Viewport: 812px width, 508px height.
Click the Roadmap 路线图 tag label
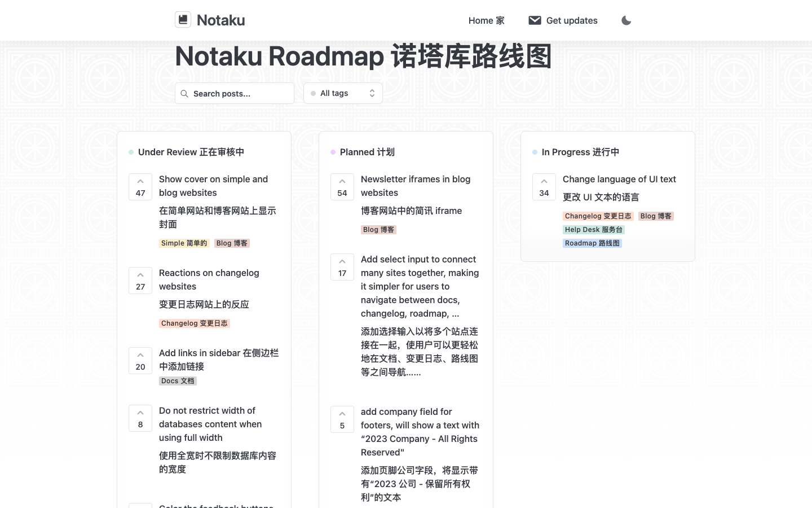coord(592,243)
